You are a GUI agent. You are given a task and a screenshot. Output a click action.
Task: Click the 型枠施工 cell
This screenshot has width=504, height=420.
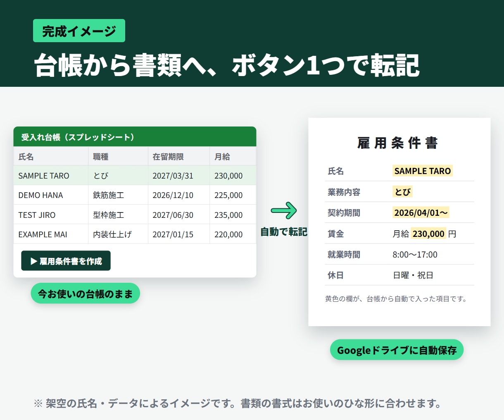tap(118, 215)
